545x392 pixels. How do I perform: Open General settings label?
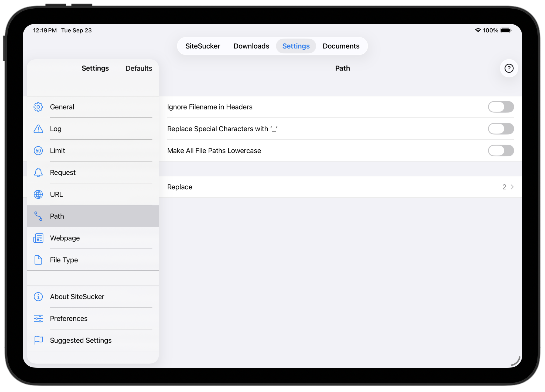[x=62, y=107]
